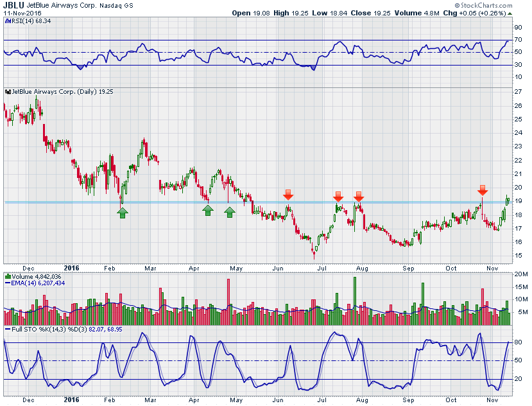Click the Jul label under the price panel
The height and width of the screenshot is (406, 532).
tap(322, 269)
